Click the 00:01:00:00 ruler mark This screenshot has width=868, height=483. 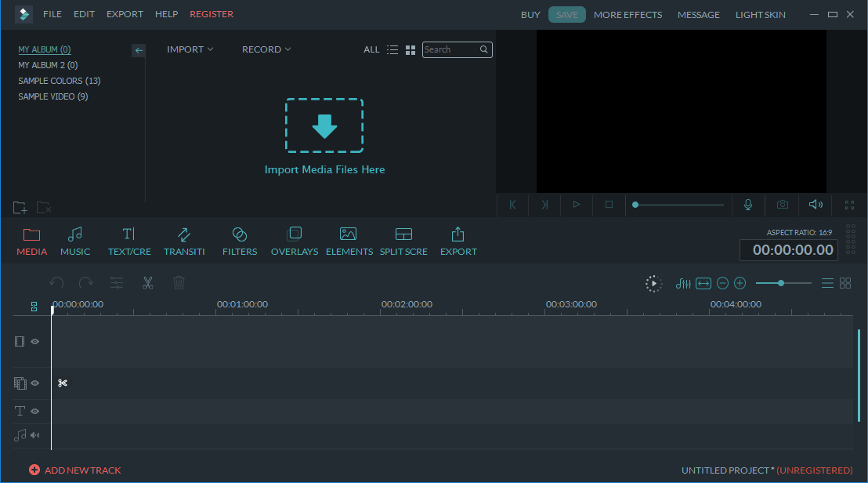242,304
